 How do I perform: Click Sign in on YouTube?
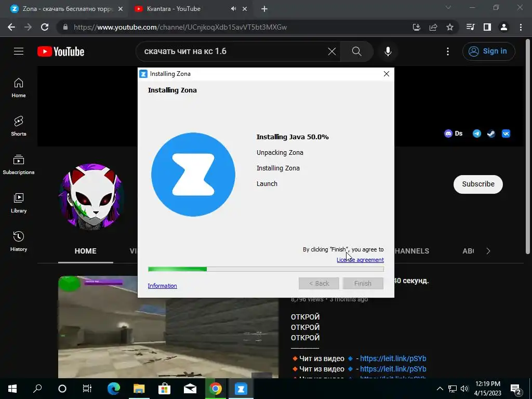488,51
